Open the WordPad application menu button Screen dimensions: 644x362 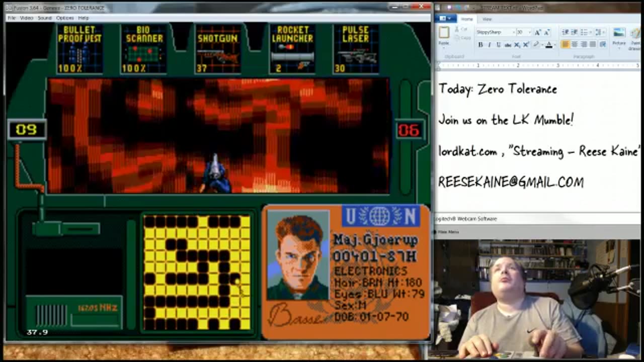click(x=446, y=19)
